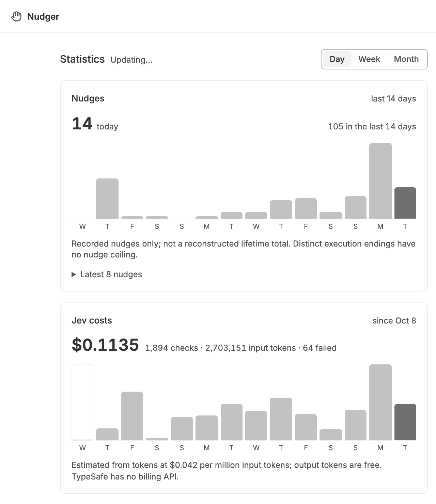The height and width of the screenshot is (504, 436).
Task: Click the dark today bar in Jev costs chart
Action: tap(405, 422)
